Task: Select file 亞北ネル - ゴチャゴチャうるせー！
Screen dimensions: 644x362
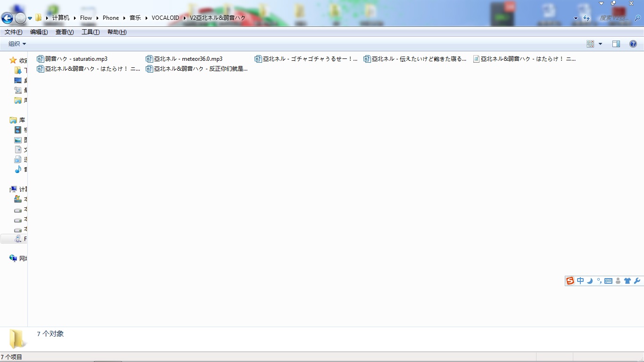Action: point(306,59)
